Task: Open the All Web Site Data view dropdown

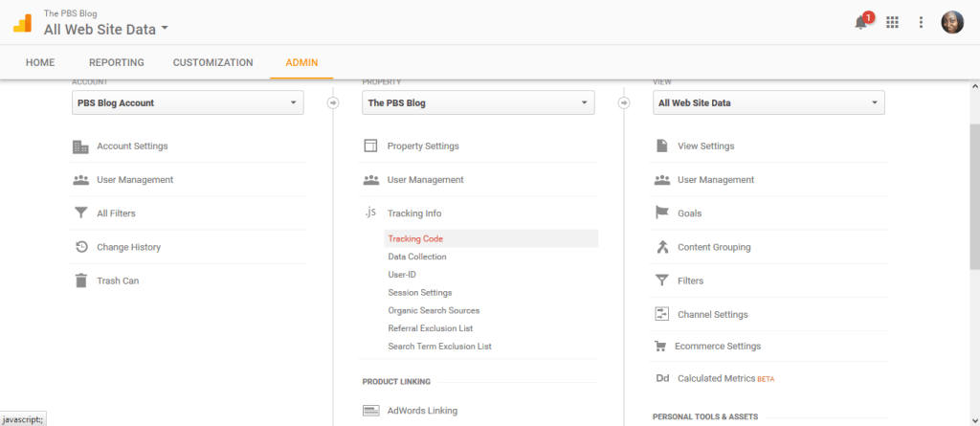Action: pyautogui.click(x=768, y=103)
